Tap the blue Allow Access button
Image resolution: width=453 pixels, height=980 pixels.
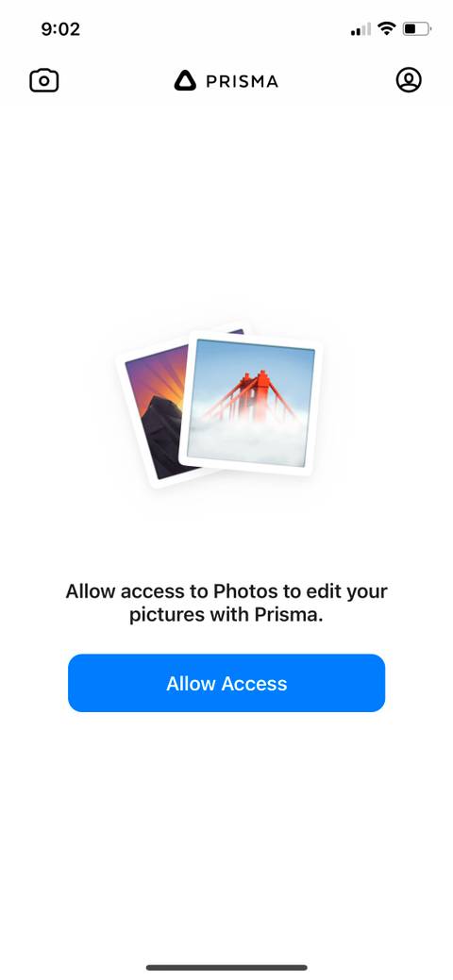226,683
